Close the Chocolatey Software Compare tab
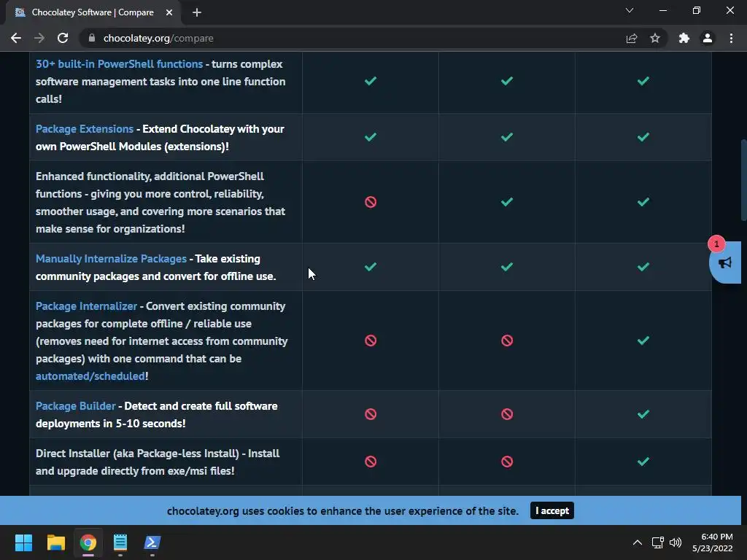Image resolution: width=747 pixels, height=560 pixels. click(169, 12)
